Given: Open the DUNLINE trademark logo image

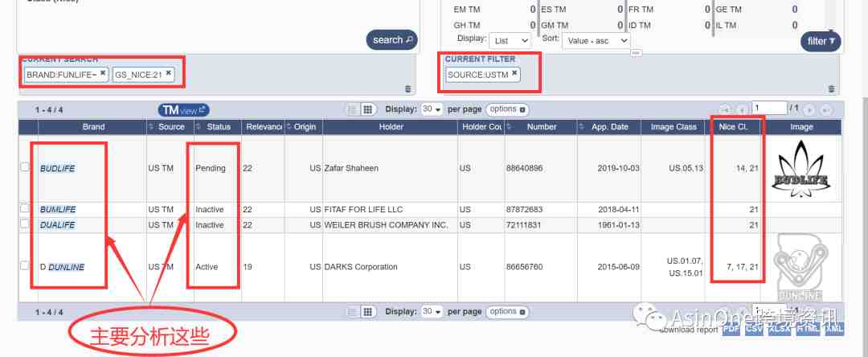Looking at the screenshot, I should click(801, 267).
